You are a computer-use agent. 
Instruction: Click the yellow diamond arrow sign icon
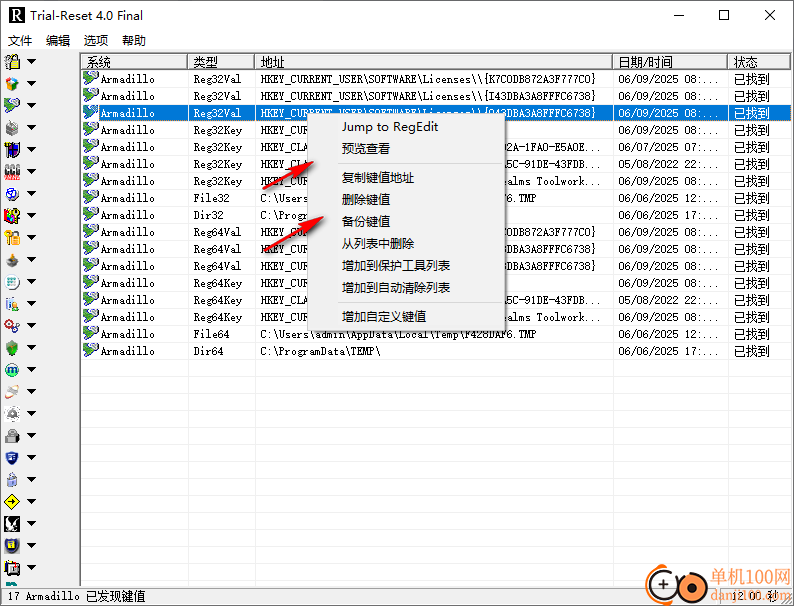point(12,502)
